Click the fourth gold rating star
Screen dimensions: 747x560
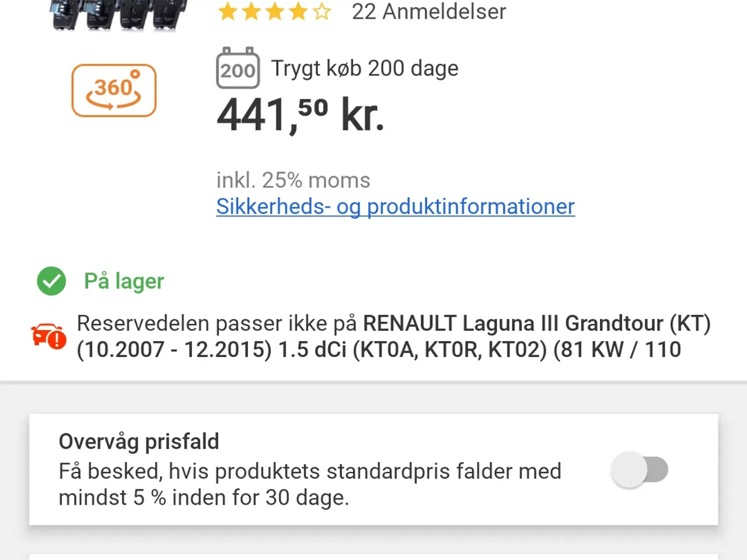click(297, 12)
